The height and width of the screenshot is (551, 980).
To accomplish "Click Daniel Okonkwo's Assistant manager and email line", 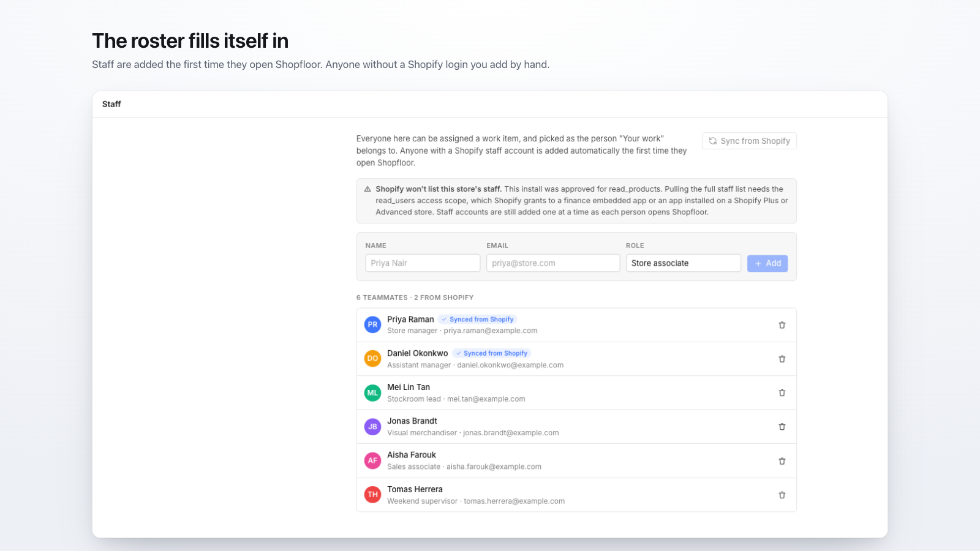I will tap(475, 365).
